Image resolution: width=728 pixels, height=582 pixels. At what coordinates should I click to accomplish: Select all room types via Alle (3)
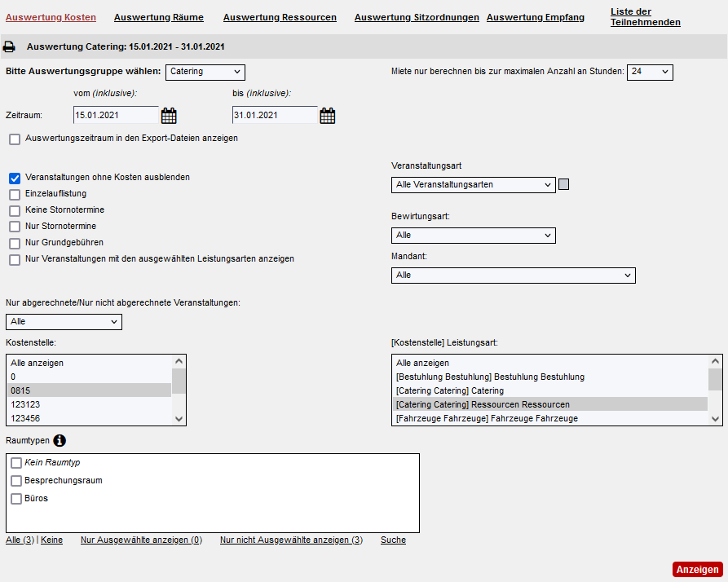(x=20, y=540)
